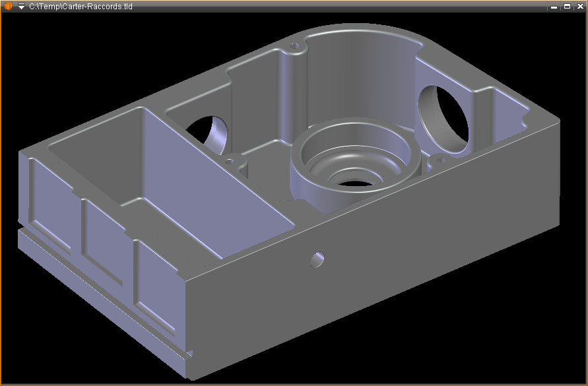588x386 pixels.
Task: Click the orange document icon in title bar
Action: (8, 6)
